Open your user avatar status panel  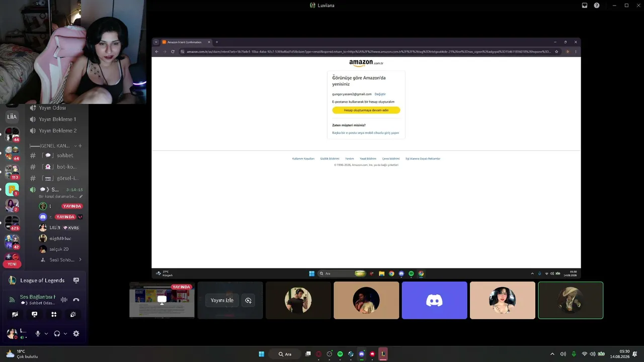(12, 333)
